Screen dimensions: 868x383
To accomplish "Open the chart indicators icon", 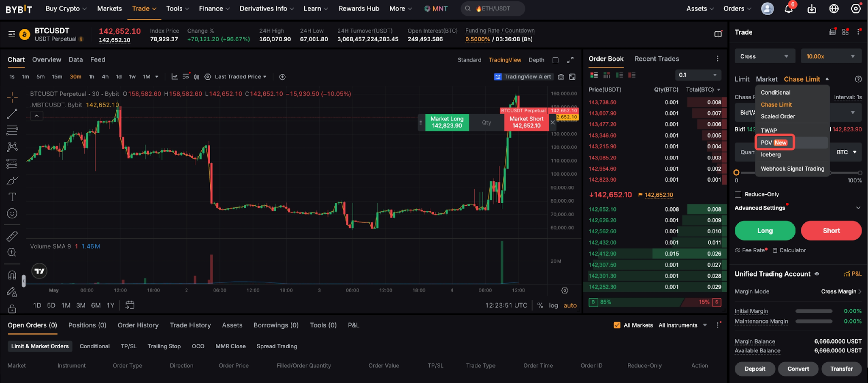I will [x=174, y=77].
